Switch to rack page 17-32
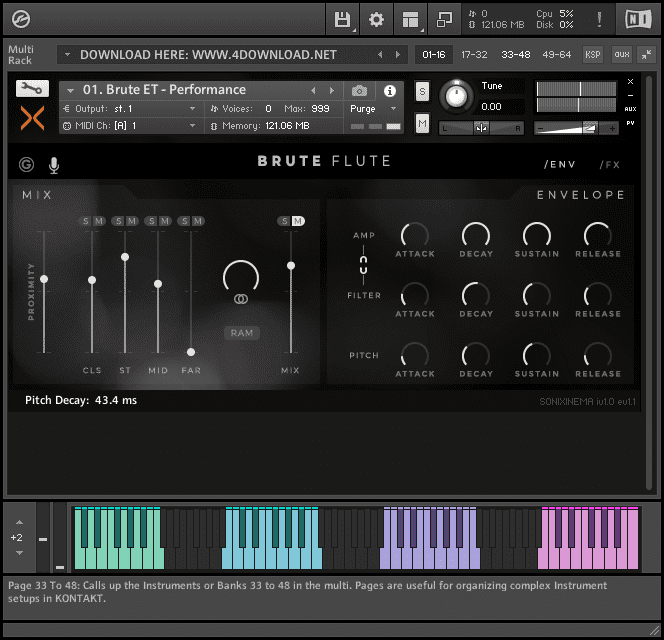 (x=474, y=55)
